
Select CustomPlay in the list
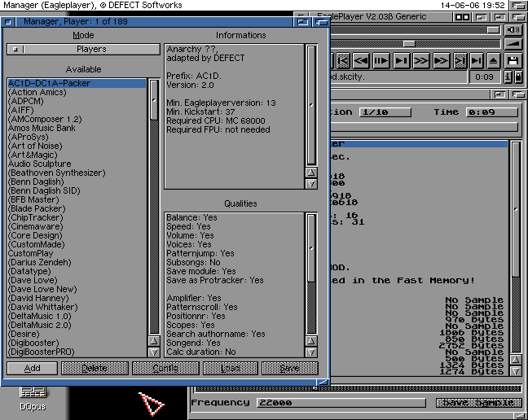pos(77,253)
